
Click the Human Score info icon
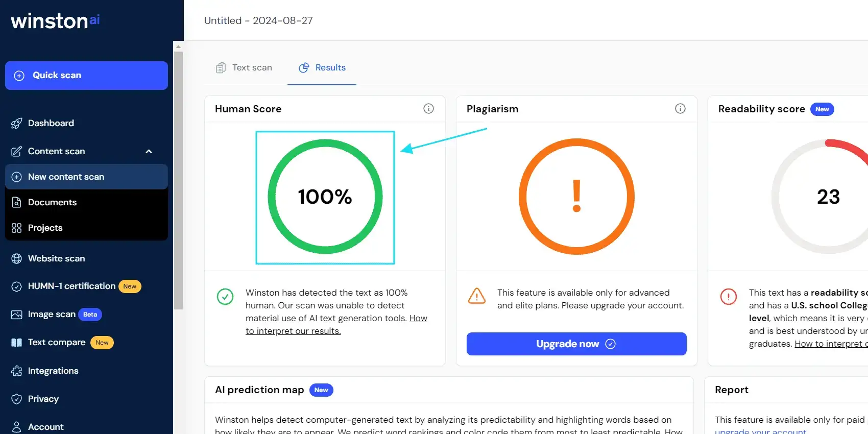(428, 109)
